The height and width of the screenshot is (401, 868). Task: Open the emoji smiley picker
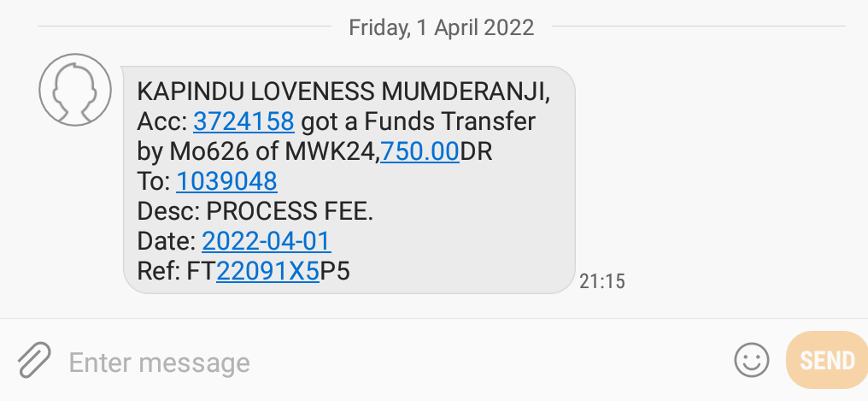(x=751, y=360)
